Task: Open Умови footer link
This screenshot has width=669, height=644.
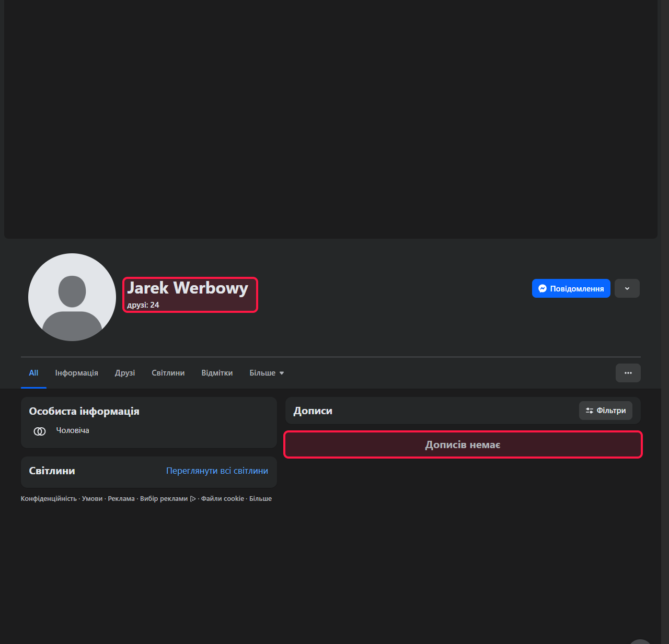Action: [x=92, y=499]
